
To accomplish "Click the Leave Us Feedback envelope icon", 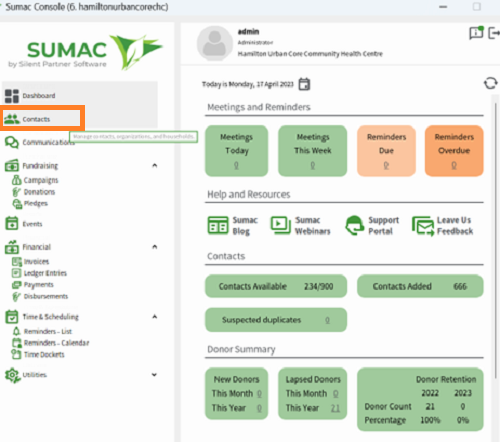I will pos(423,226).
